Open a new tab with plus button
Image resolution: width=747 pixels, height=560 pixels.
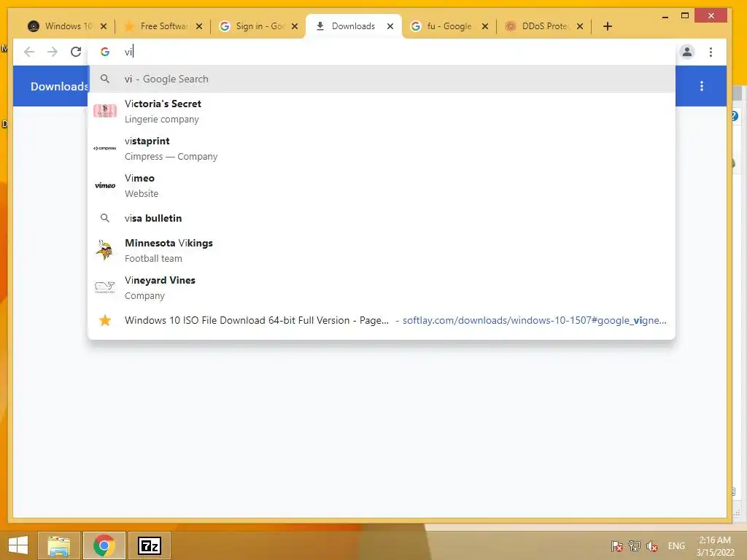tap(608, 26)
